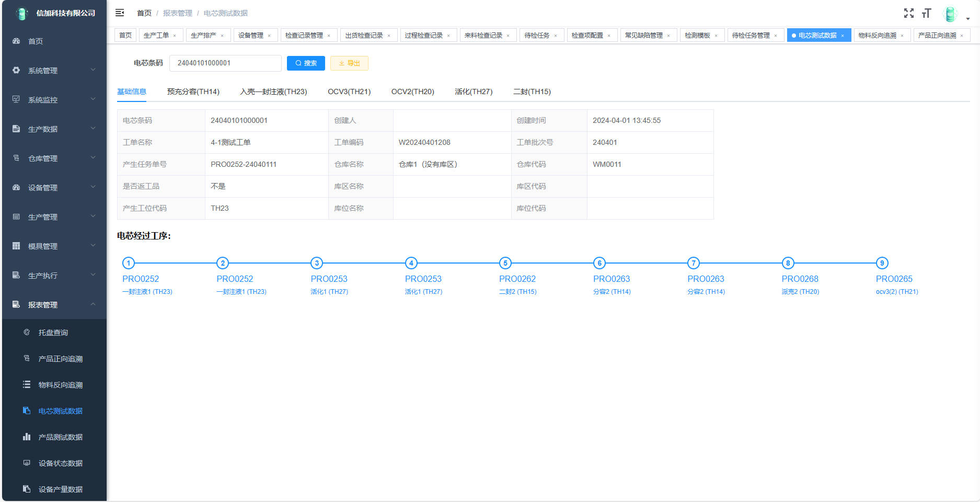Open 托盘查询 in sidebar
This screenshot has width=980, height=502.
(x=53, y=333)
